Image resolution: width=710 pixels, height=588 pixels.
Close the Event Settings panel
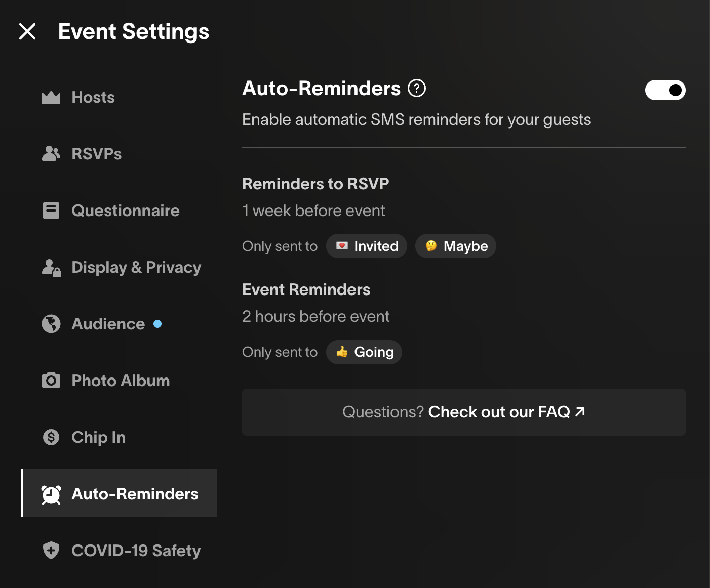click(27, 31)
